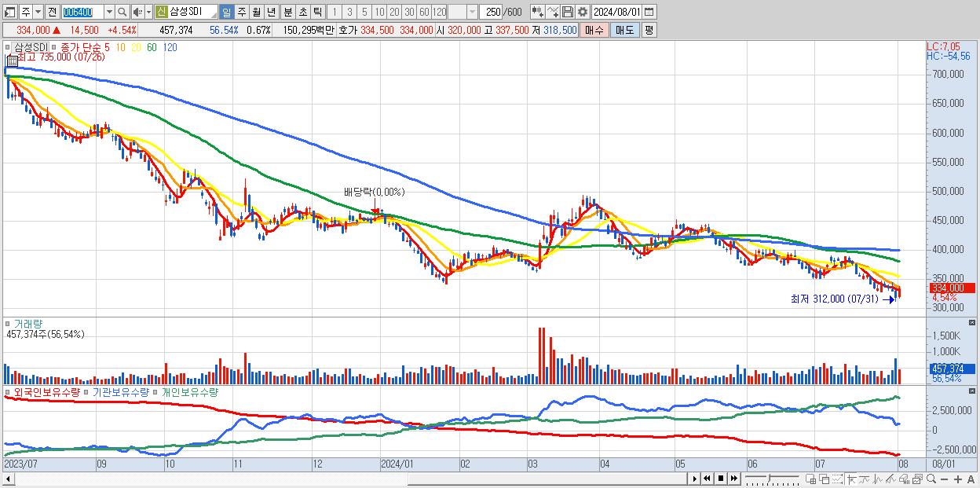
Task: Select the 일 daily period toggle
Action: pos(226,13)
